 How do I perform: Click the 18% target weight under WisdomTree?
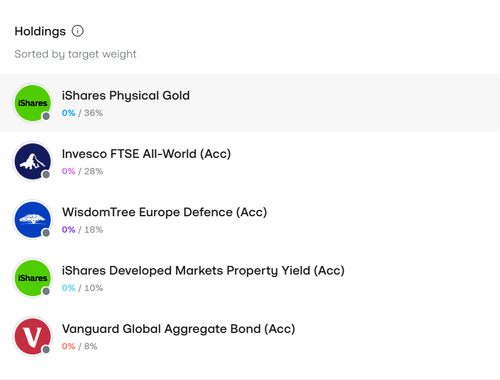93,230
